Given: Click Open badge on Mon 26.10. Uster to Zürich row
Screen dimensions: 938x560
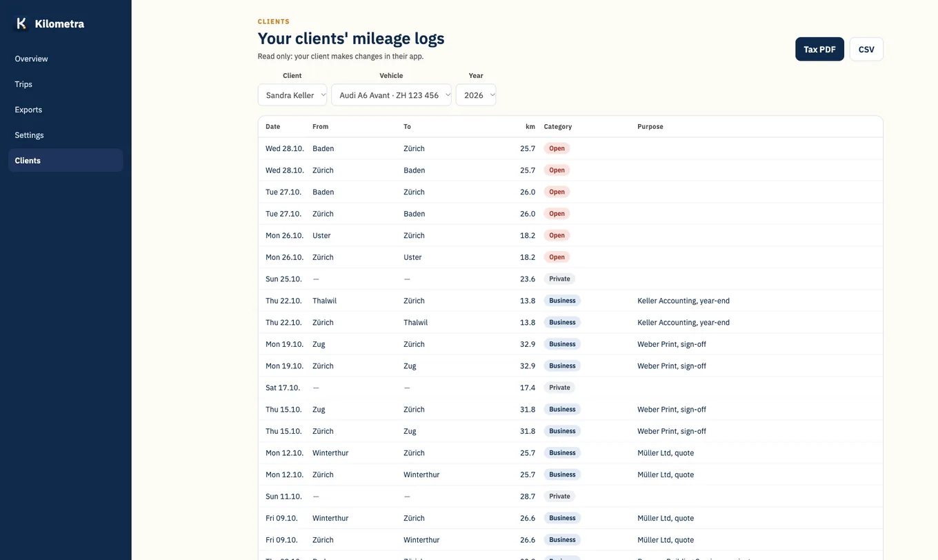Looking at the screenshot, I should 557,235.
